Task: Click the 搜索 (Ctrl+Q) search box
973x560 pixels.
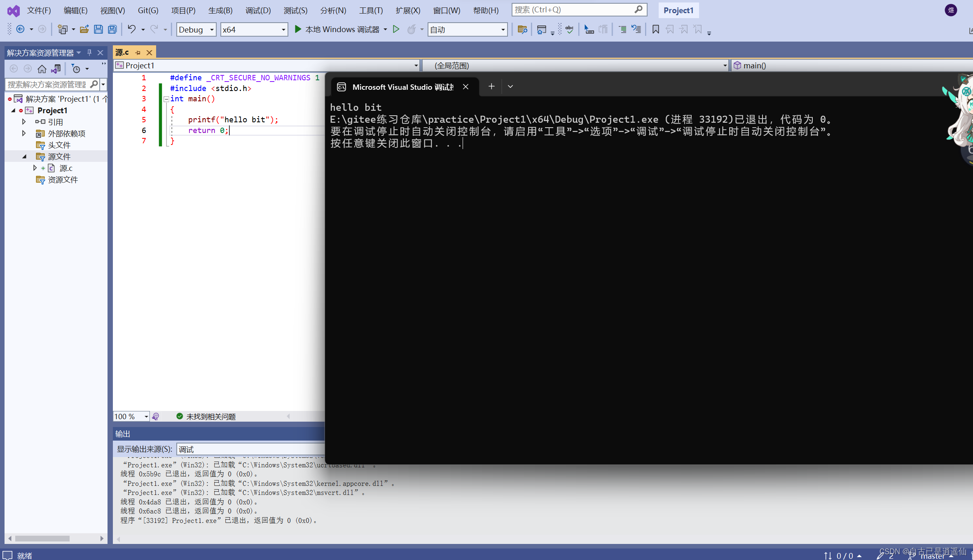Action: click(x=573, y=9)
